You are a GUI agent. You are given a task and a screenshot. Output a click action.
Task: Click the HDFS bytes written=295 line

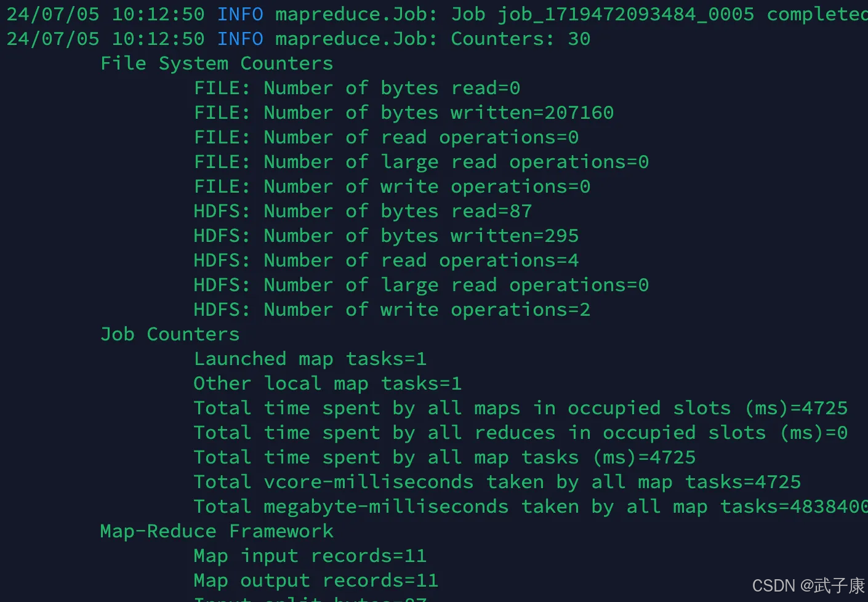pyautogui.click(x=386, y=236)
